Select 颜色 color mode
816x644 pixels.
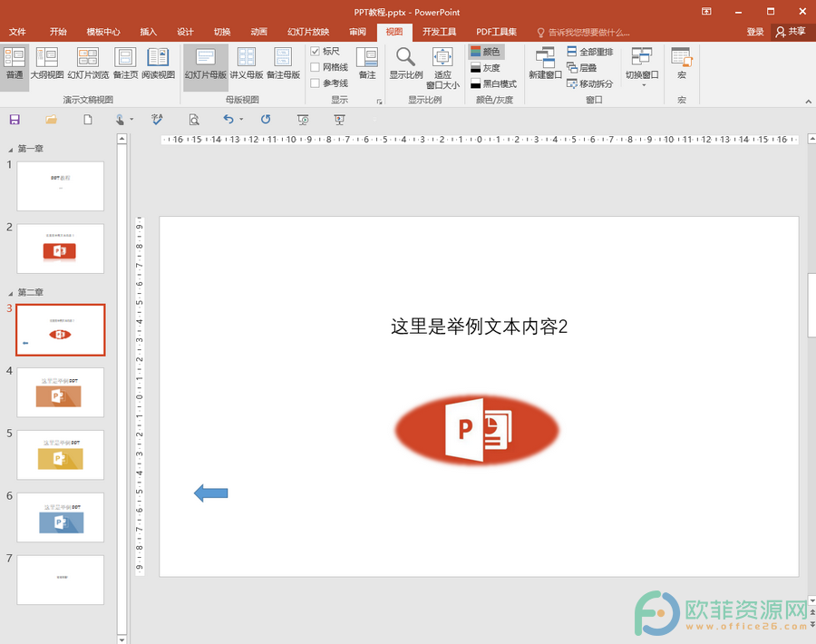486,52
